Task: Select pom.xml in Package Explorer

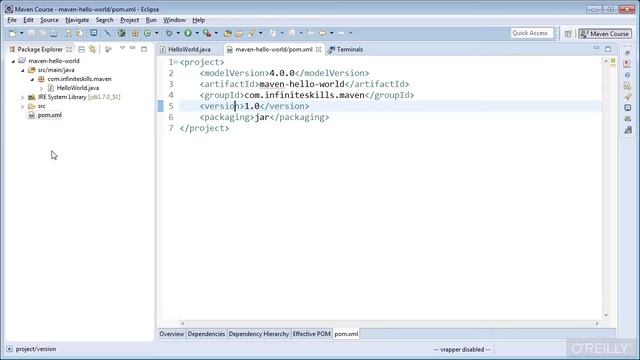Action: point(49,115)
